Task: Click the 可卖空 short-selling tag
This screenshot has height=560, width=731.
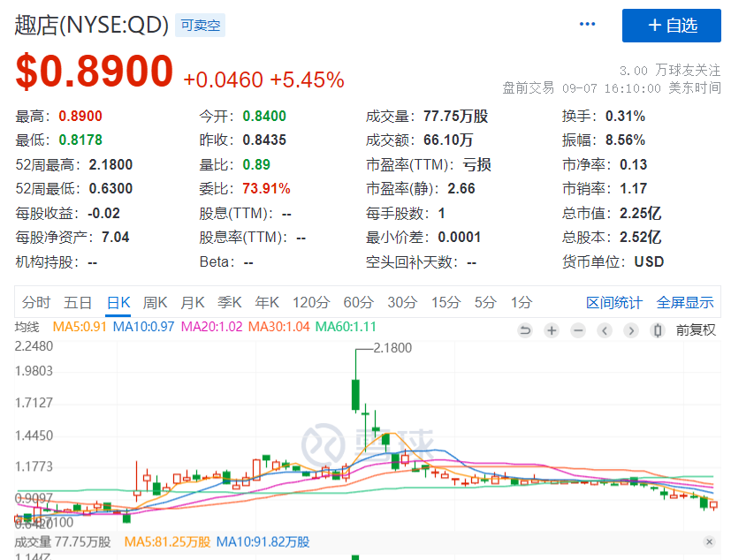Action: (201, 25)
